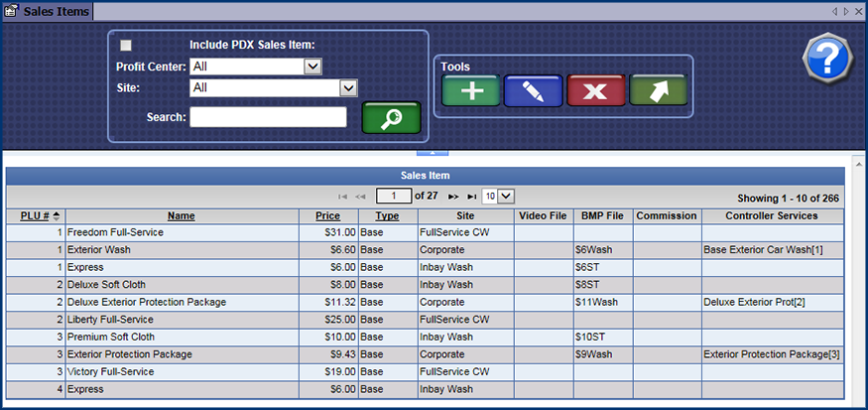This screenshot has height=410, width=868.
Task: Open the rows-per-page dropdown showing 10
Action: click(497, 197)
